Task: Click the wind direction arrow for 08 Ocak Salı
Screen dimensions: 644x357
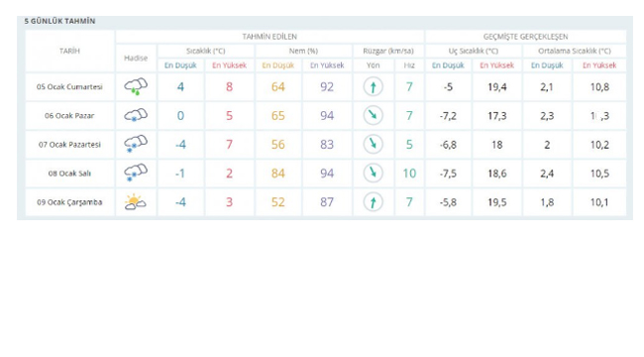Action: (373, 174)
